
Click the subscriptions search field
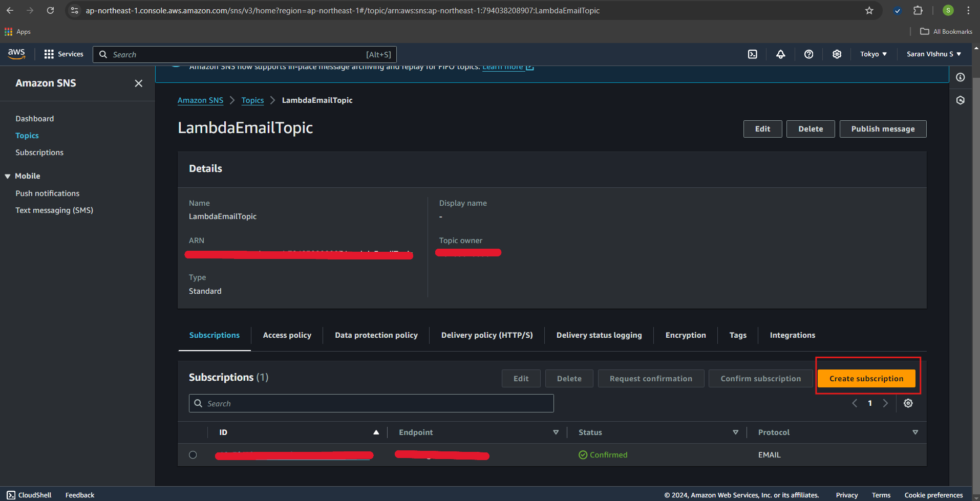point(371,403)
